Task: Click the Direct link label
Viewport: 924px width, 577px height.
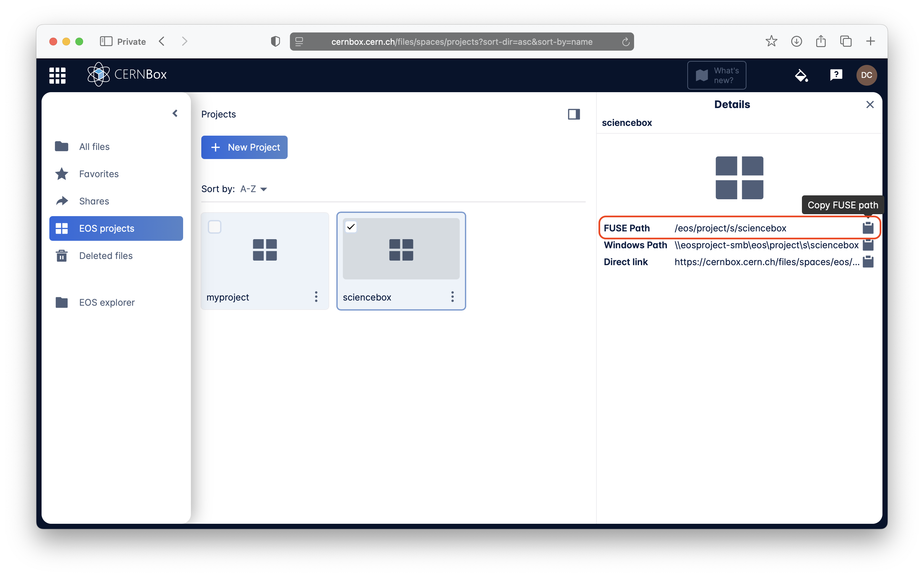Action: [626, 262]
